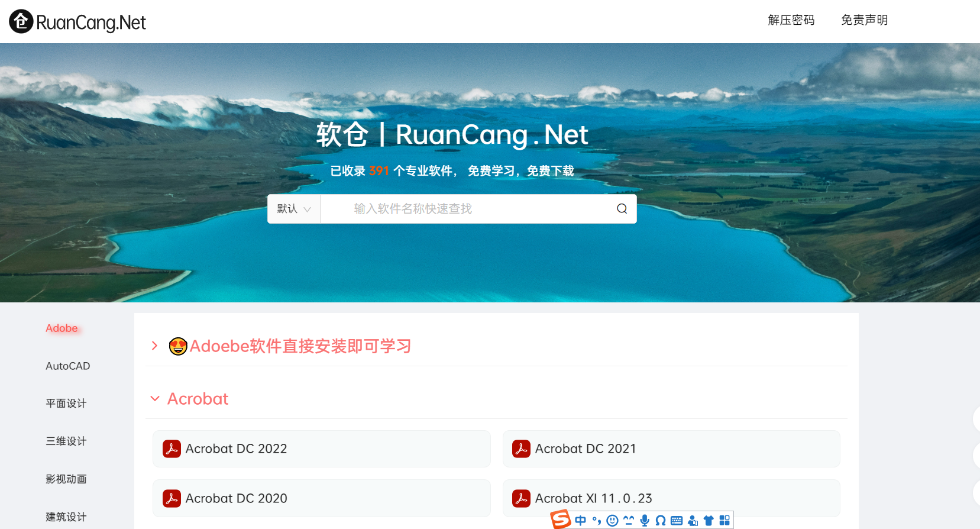Image resolution: width=980 pixels, height=529 pixels.
Task: Collapse the Acrobat section chevron
Action: point(155,399)
